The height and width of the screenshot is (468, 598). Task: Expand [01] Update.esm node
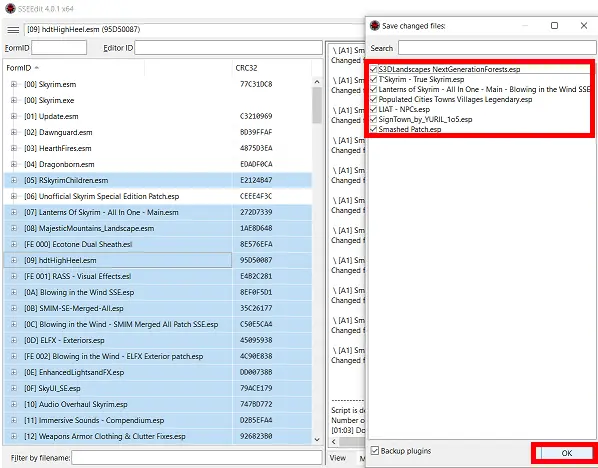pos(14,116)
